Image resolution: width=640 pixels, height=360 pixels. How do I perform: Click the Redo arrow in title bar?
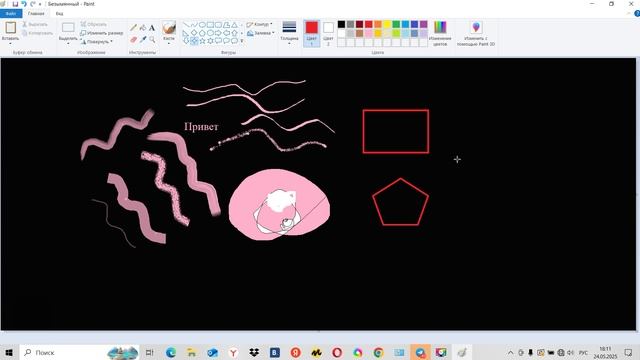point(33,4)
